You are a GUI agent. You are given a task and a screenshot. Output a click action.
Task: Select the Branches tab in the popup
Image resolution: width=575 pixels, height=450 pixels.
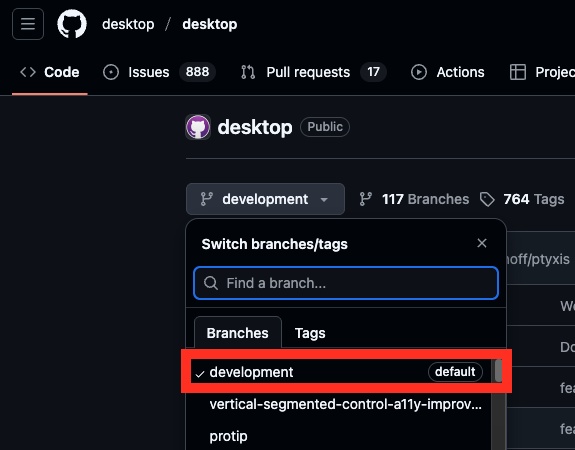click(x=238, y=333)
